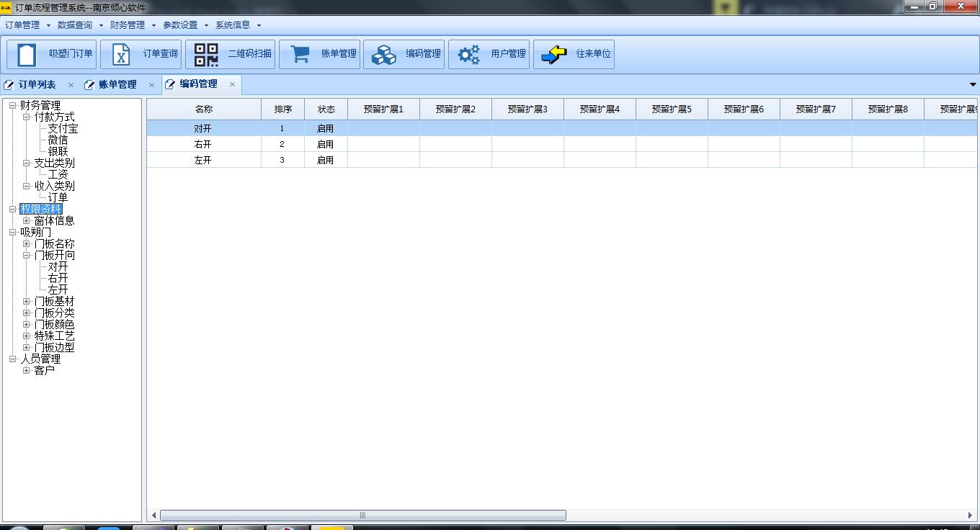The image size is (980, 530).
Task: Expand the 门板名称 tree node
Action: pos(27,244)
